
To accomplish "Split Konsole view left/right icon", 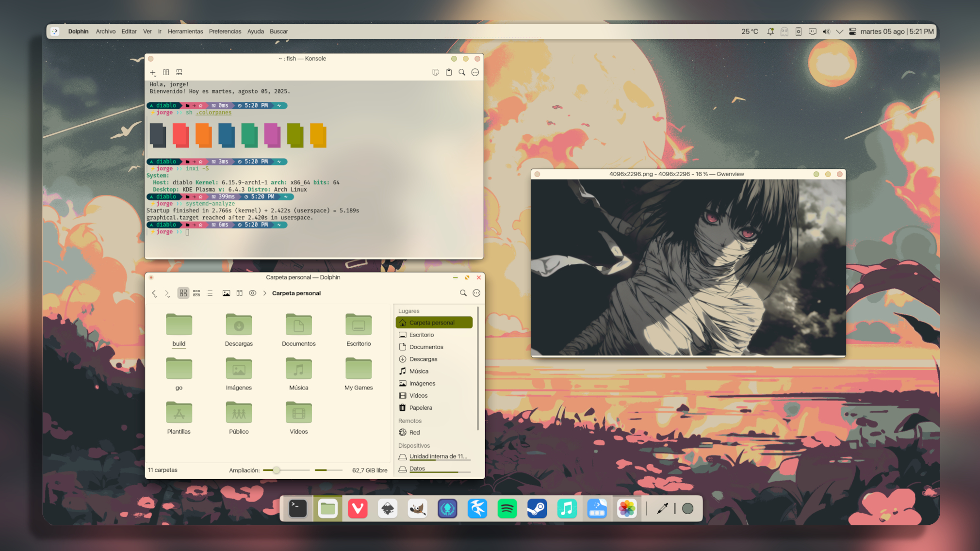I will click(166, 72).
